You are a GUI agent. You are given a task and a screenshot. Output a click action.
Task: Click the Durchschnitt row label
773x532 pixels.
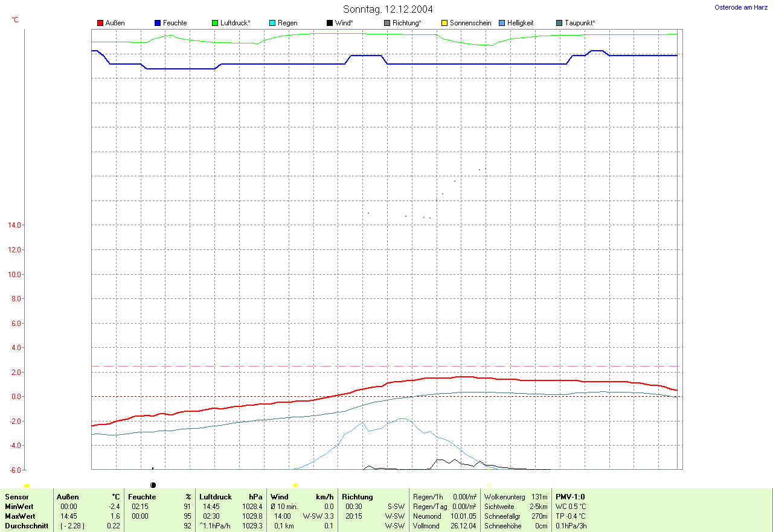tap(27, 526)
